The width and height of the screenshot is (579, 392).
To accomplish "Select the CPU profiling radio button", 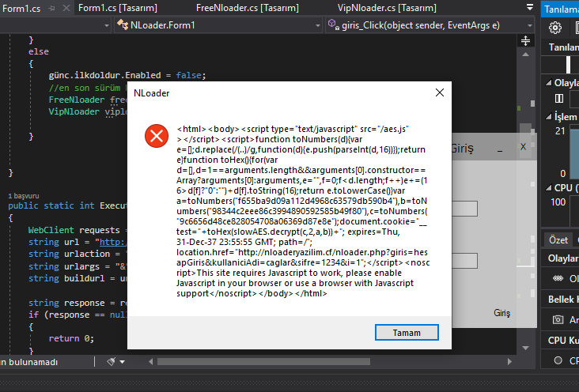I will click(x=558, y=360).
